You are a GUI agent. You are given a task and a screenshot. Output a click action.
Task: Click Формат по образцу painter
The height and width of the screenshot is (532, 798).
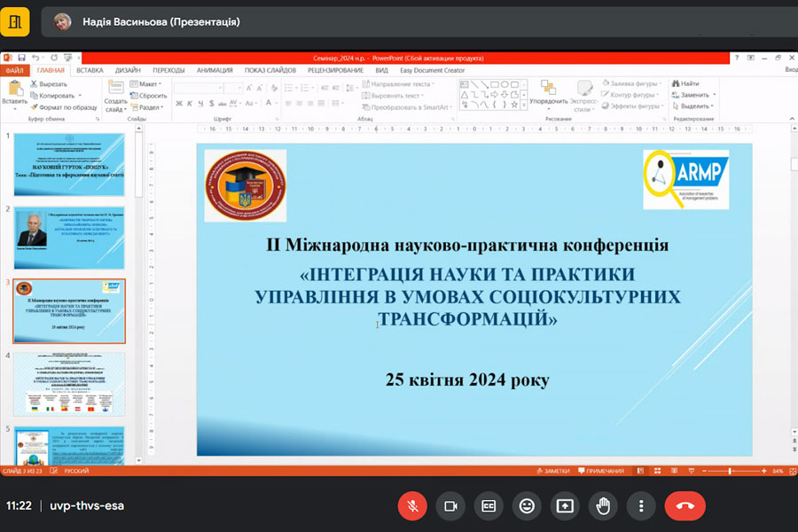click(x=63, y=107)
